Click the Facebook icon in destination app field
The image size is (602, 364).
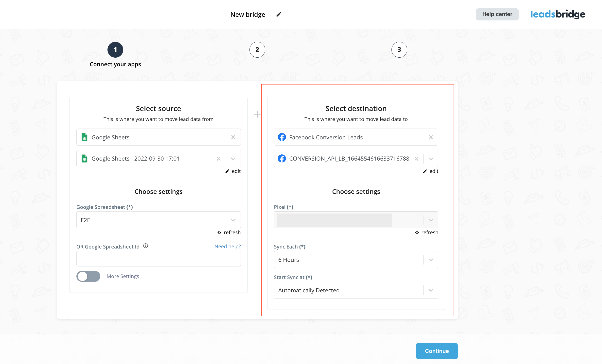point(282,137)
